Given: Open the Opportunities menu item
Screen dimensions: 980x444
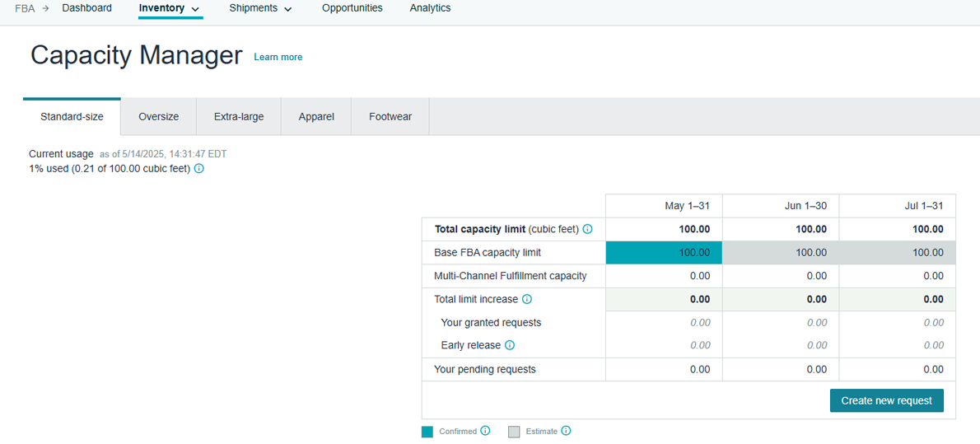Looking at the screenshot, I should coord(352,8).
